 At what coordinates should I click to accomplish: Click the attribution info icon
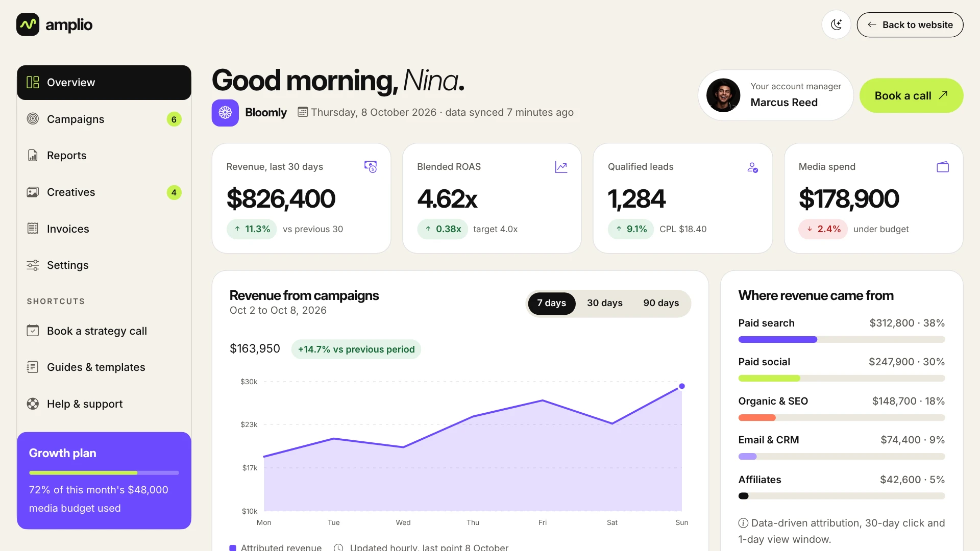pos(743,523)
